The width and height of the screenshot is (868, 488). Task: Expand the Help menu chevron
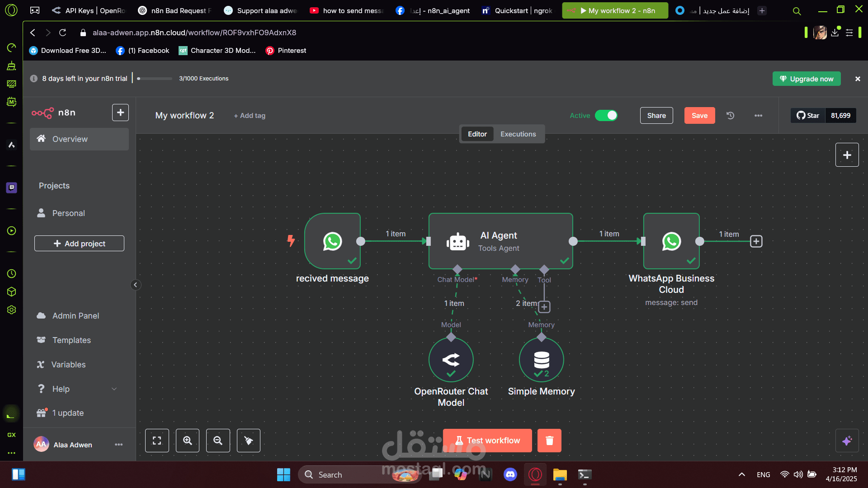[x=114, y=389]
